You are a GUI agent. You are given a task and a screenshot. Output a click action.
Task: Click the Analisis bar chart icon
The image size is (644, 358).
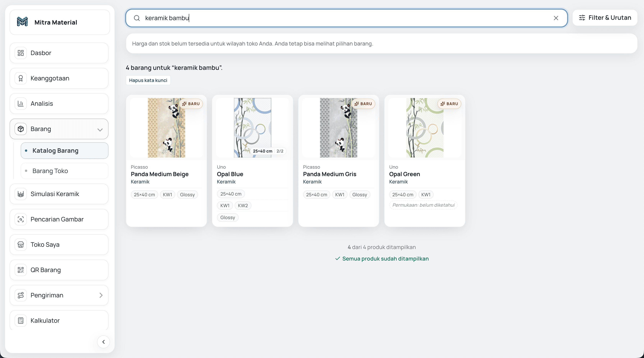(21, 104)
